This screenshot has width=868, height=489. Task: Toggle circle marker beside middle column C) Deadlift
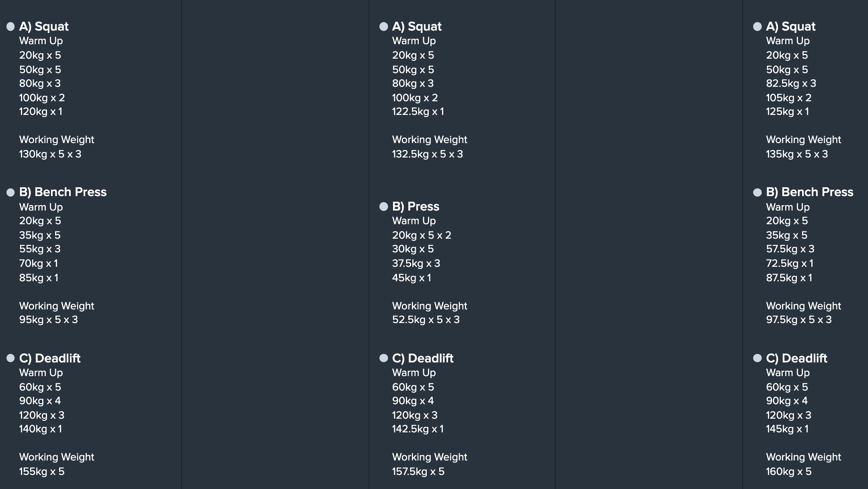tap(384, 358)
